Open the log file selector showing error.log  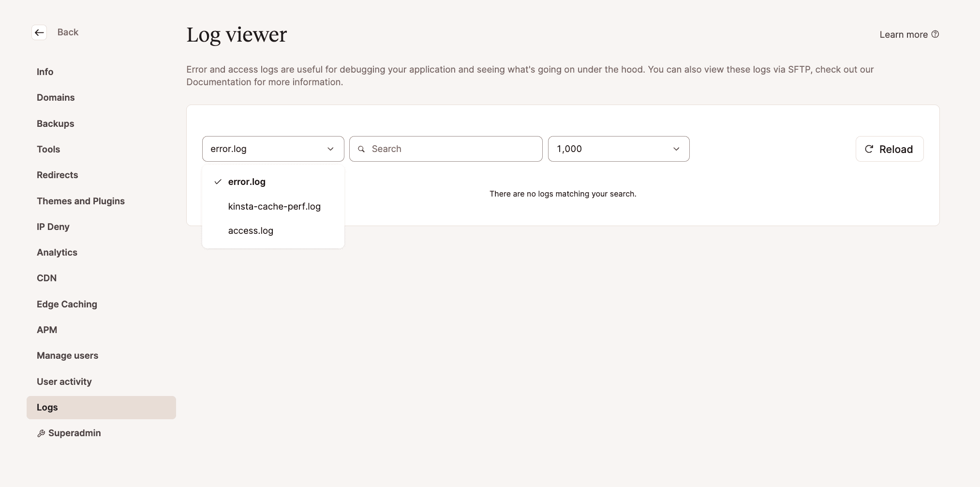[273, 149]
